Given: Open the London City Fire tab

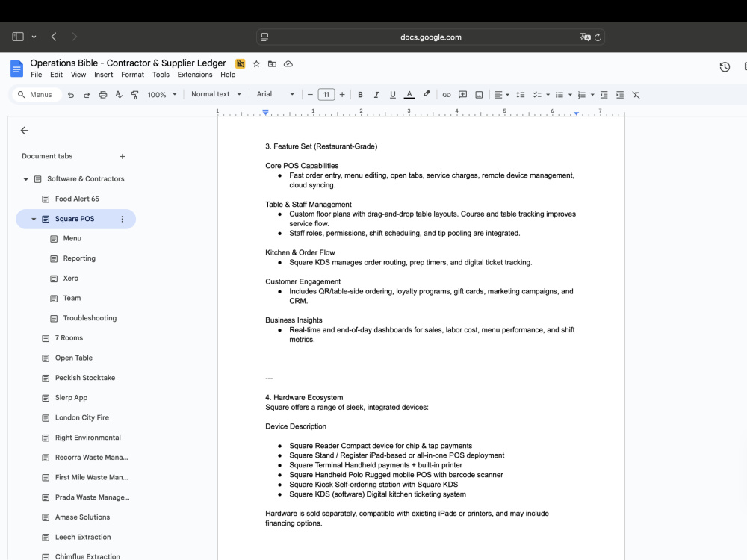Looking at the screenshot, I should tap(82, 417).
